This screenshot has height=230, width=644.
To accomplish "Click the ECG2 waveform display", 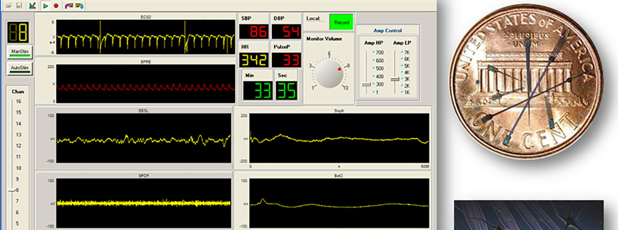I will click(x=145, y=37).
